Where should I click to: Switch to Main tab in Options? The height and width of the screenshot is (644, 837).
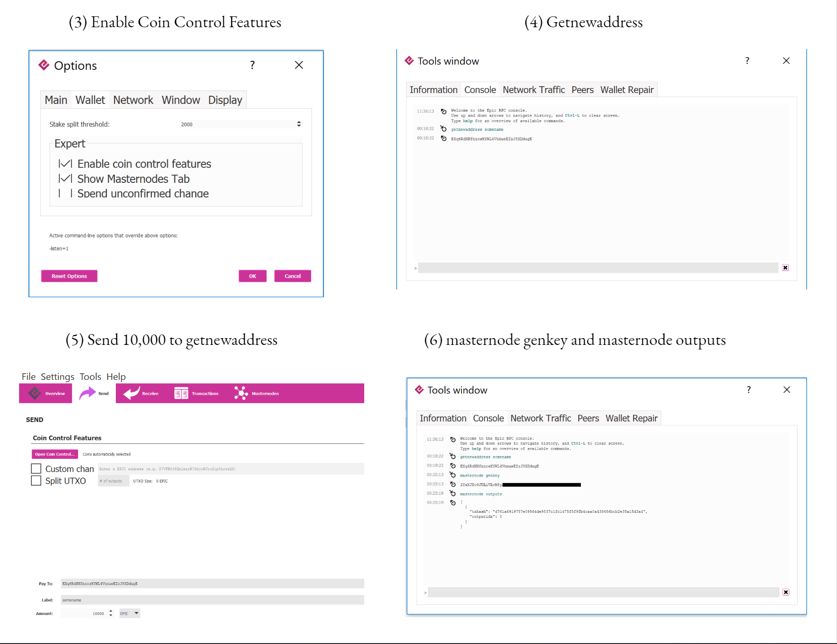[x=56, y=100]
